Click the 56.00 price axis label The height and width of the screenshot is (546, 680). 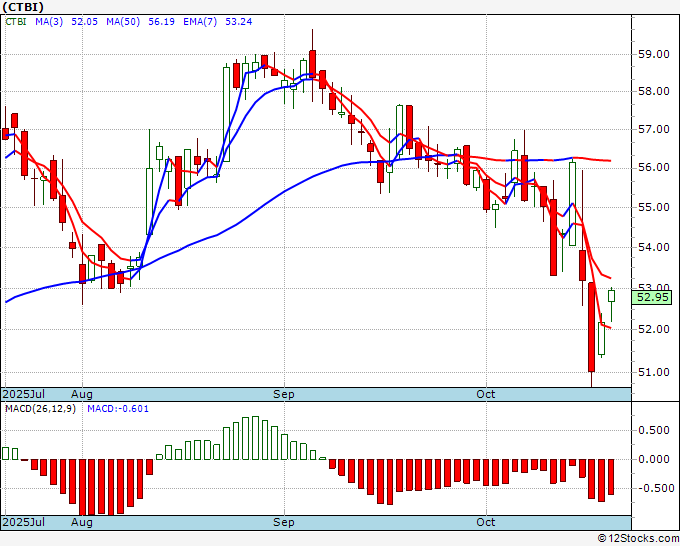[x=654, y=167]
